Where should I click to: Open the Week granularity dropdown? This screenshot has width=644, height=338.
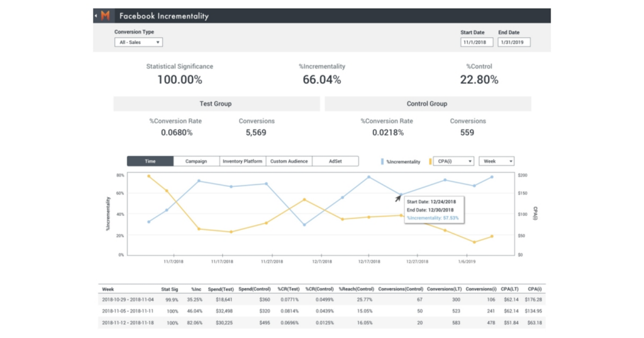(x=497, y=161)
